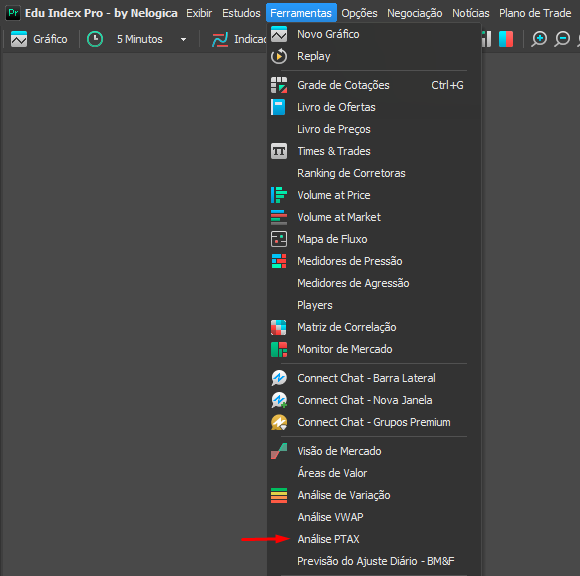Viewport: 580px width, 576px height.
Task: Click the Novo Gráfico chart icon
Action: tap(279, 34)
